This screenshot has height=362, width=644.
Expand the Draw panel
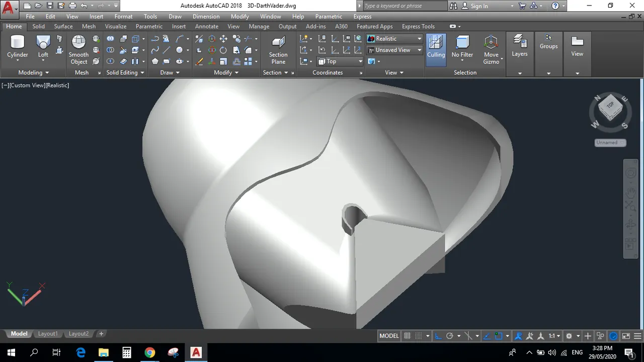[170, 72]
